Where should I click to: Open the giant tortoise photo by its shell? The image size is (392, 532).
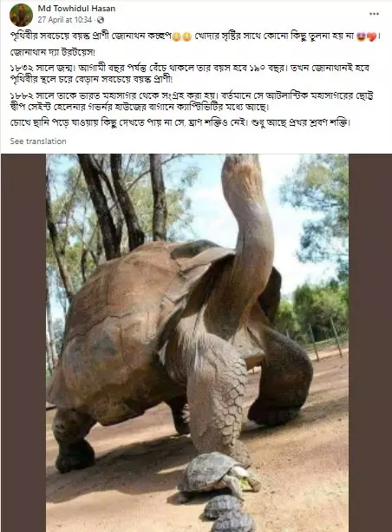pos(122,322)
